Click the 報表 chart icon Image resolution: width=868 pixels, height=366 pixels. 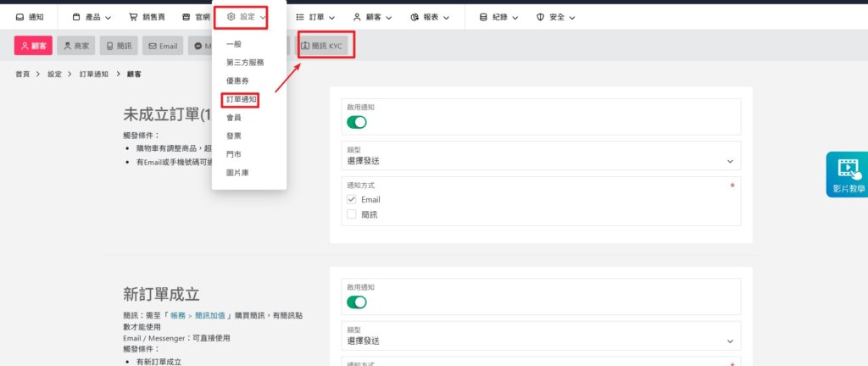coord(414,17)
